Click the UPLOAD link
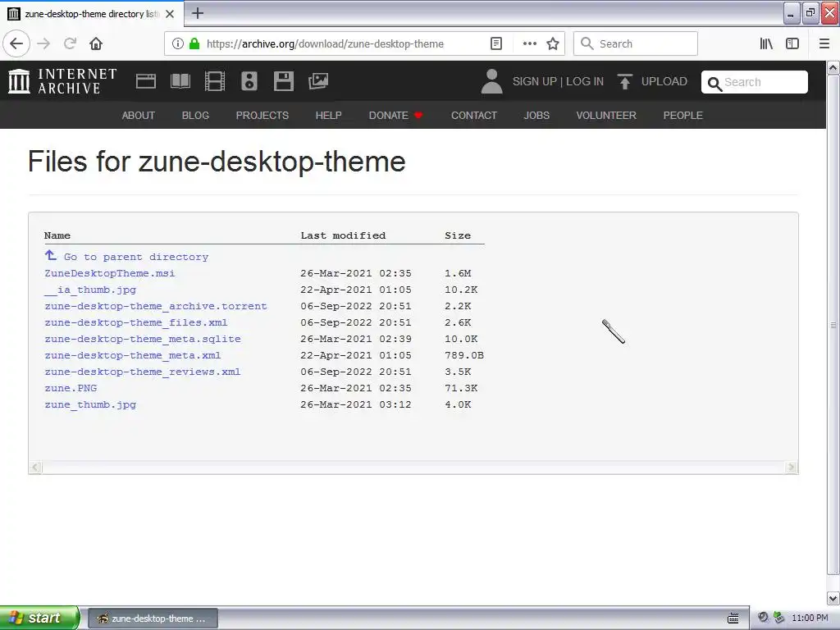Image resolution: width=840 pixels, height=630 pixels. pyautogui.click(x=664, y=81)
